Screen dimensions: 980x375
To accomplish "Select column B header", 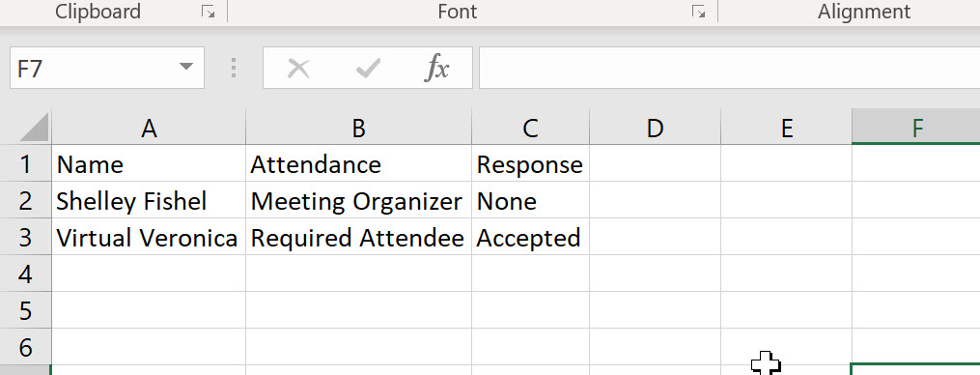I will click(x=359, y=128).
